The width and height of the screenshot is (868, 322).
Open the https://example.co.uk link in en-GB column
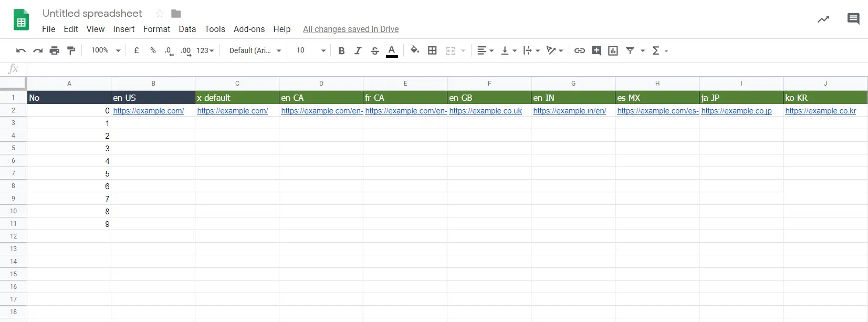486,111
